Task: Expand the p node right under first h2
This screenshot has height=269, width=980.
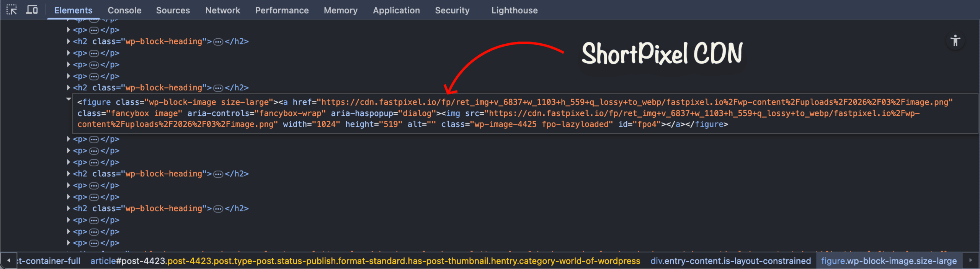Action: click(69, 53)
